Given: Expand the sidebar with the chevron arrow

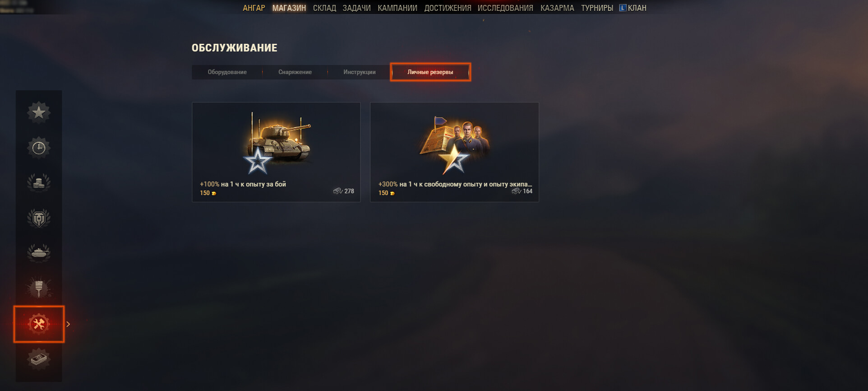Looking at the screenshot, I should pos(68,324).
